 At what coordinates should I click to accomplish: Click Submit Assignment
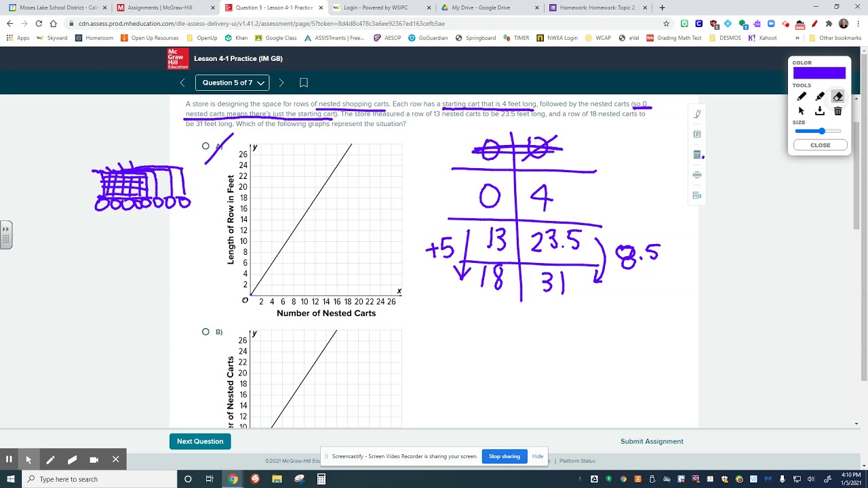[x=652, y=441]
